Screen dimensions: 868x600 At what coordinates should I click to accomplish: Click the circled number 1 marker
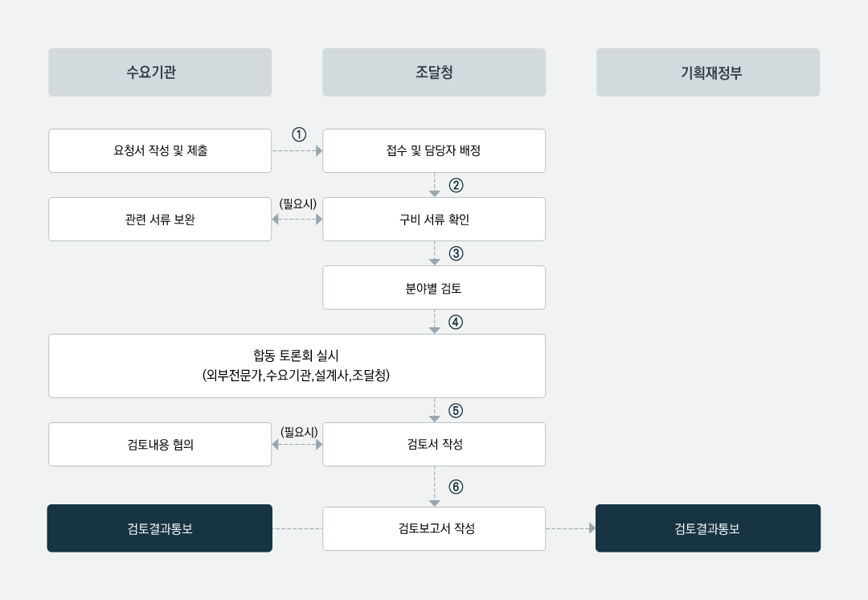click(x=299, y=134)
